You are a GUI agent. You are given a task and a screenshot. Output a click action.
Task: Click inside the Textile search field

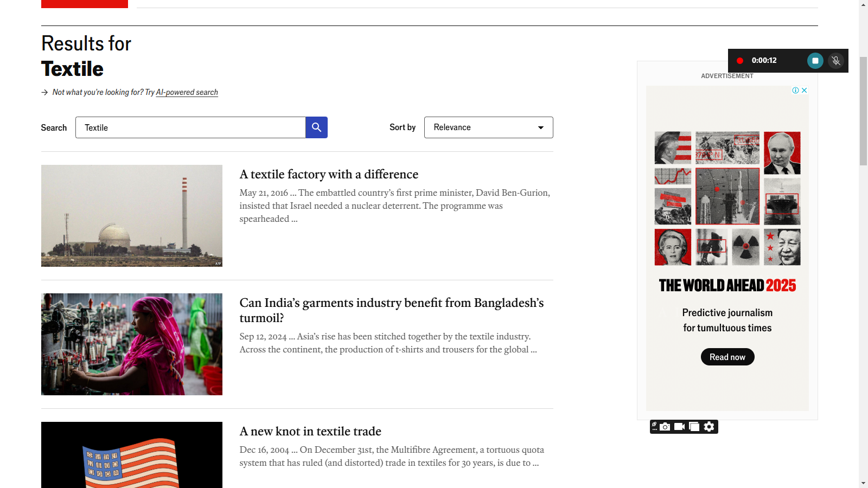[190, 127]
